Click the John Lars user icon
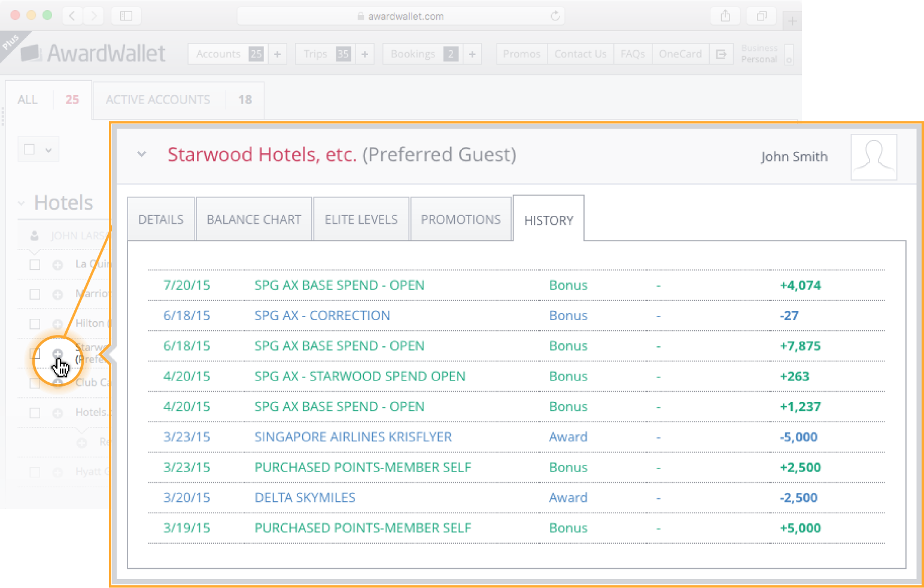 point(35,236)
